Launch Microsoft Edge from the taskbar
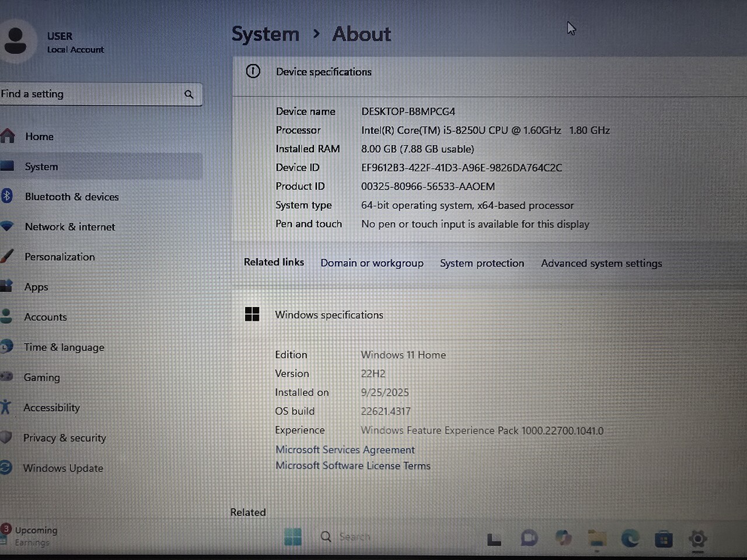 pos(630,538)
